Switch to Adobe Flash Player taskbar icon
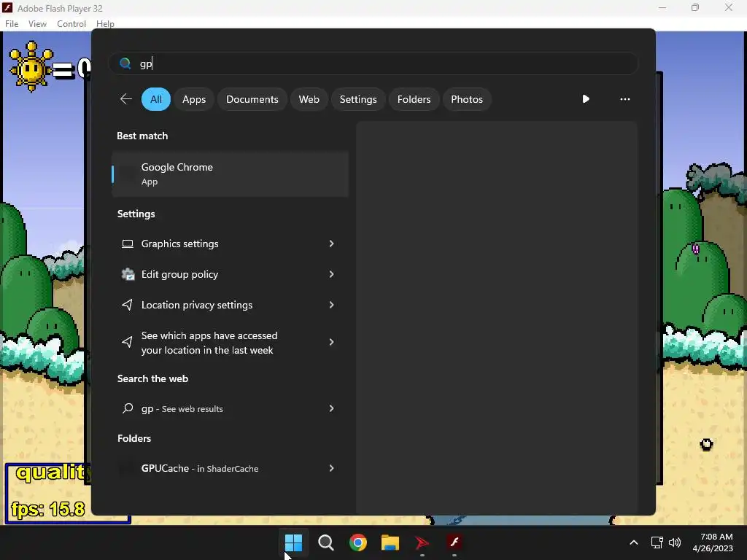This screenshot has width=747, height=560. pyautogui.click(x=454, y=542)
